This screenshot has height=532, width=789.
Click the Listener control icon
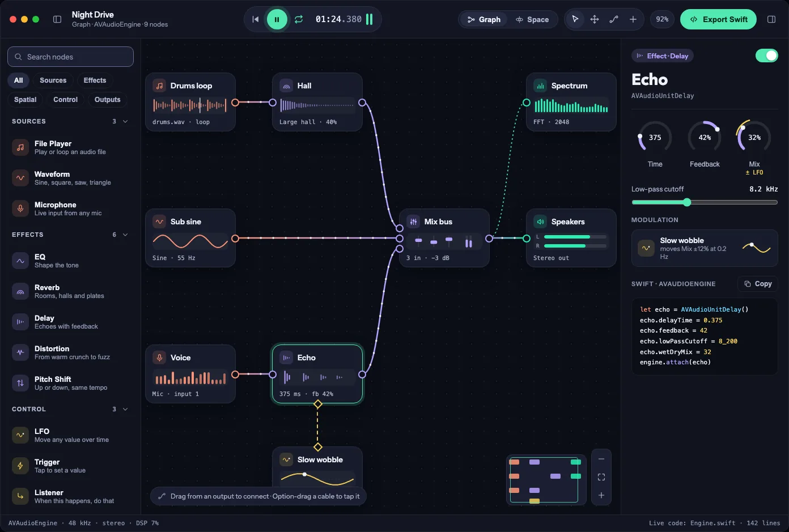[20, 496]
